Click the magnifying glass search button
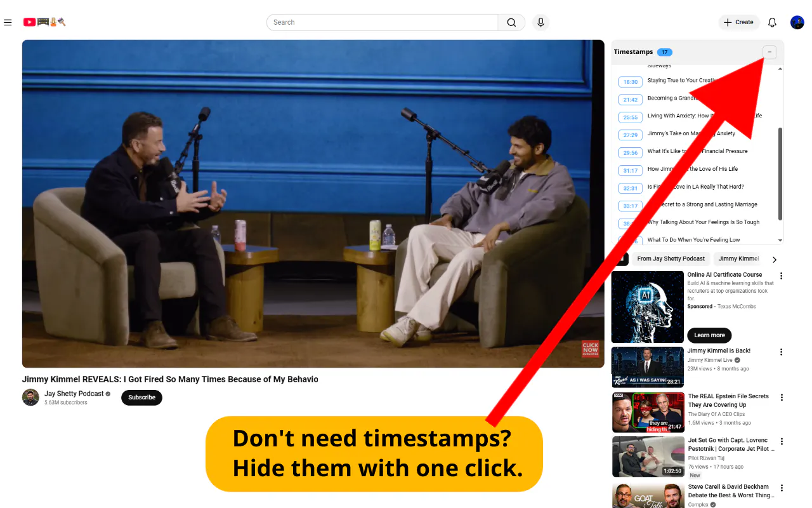Screen dimensions: 812x508 click(x=511, y=22)
